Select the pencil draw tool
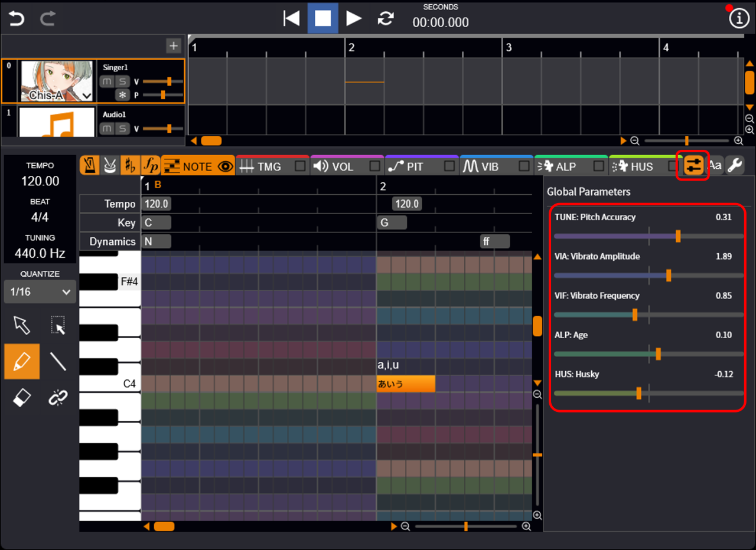The image size is (756, 550). click(22, 361)
